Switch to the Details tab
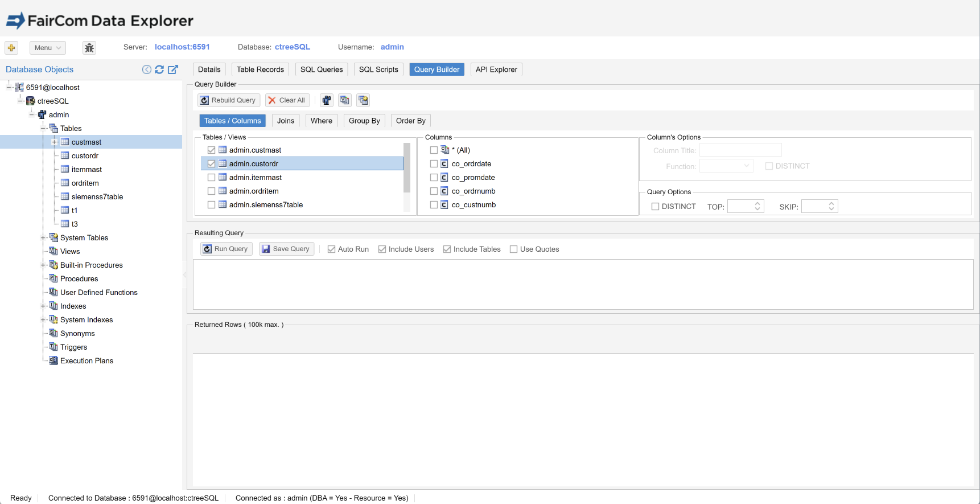Viewport: 980px width, 504px height. (x=209, y=69)
